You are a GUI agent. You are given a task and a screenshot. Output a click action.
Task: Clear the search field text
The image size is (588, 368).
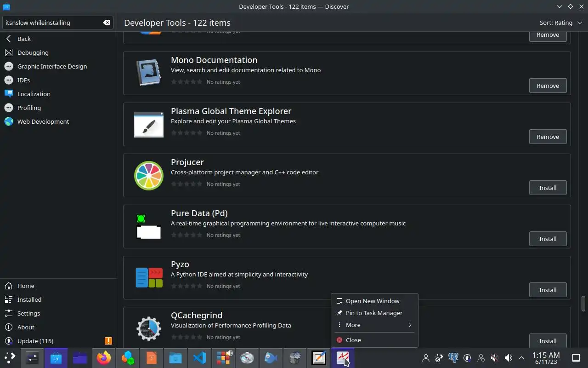pyautogui.click(x=107, y=23)
